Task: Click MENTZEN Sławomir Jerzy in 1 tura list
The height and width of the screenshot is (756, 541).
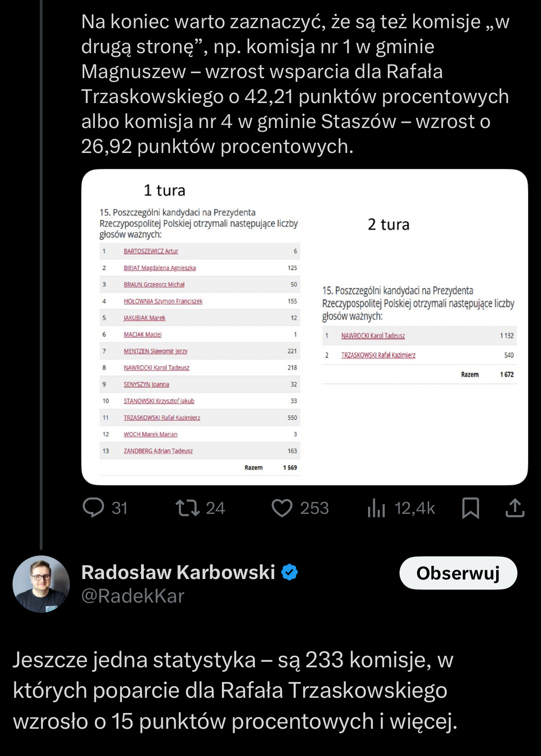Action: [155, 351]
